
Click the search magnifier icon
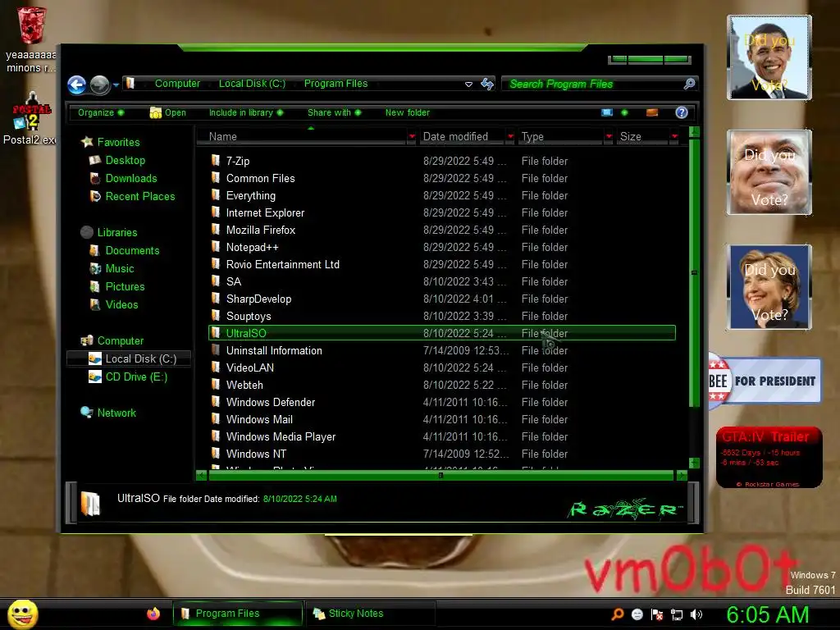(x=689, y=84)
